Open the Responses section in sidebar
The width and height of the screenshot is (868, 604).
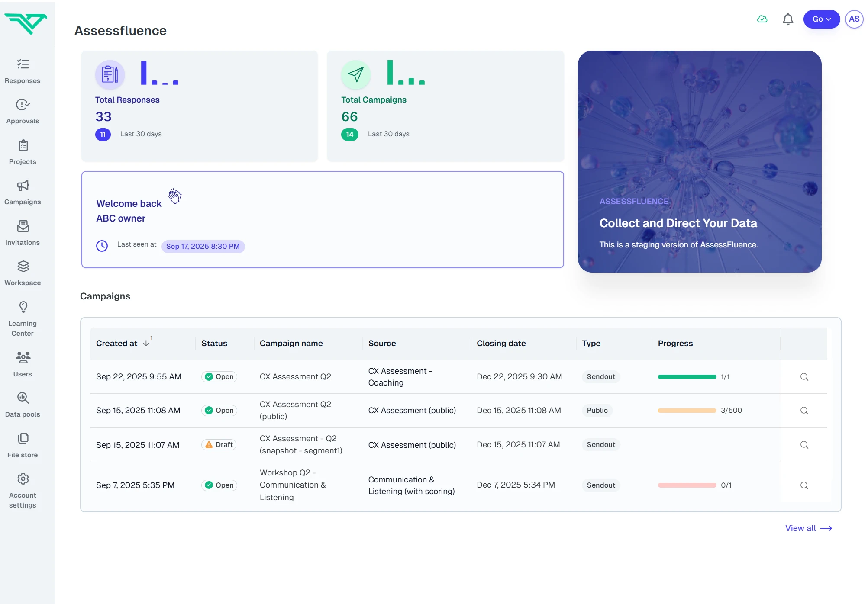point(23,71)
